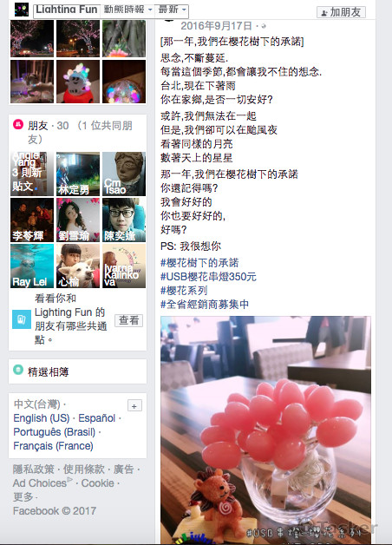Click the green 精選相簿 icon

(x=18, y=370)
